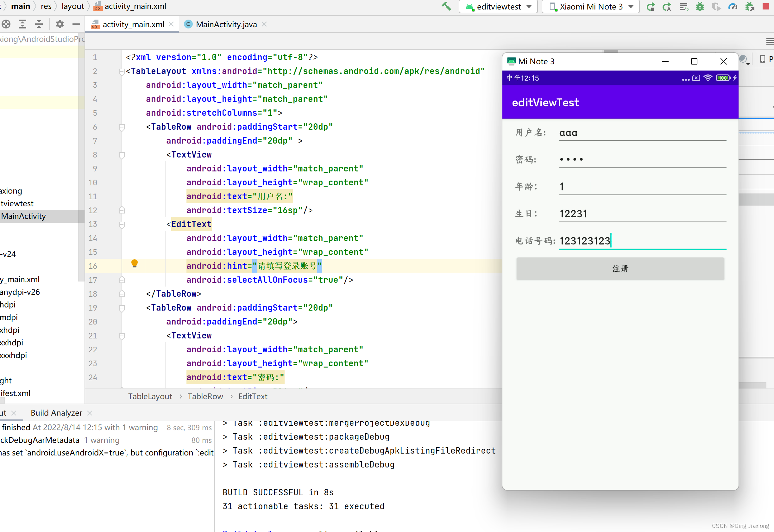Click TableRow in the editor breadcrumb bar
Image resolution: width=774 pixels, height=532 pixels.
click(205, 396)
